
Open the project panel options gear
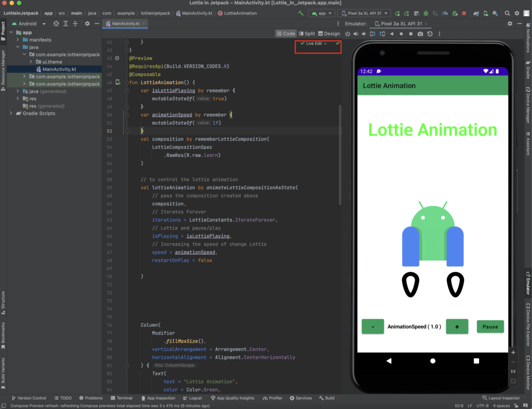pyautogui.click(x=87, y=24)
